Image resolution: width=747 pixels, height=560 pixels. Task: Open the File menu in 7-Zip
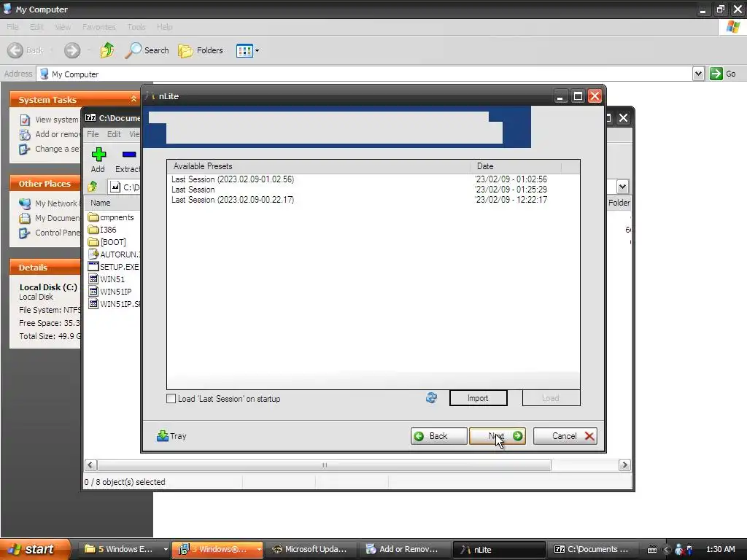pyautogui.click(x=93, y=134)
